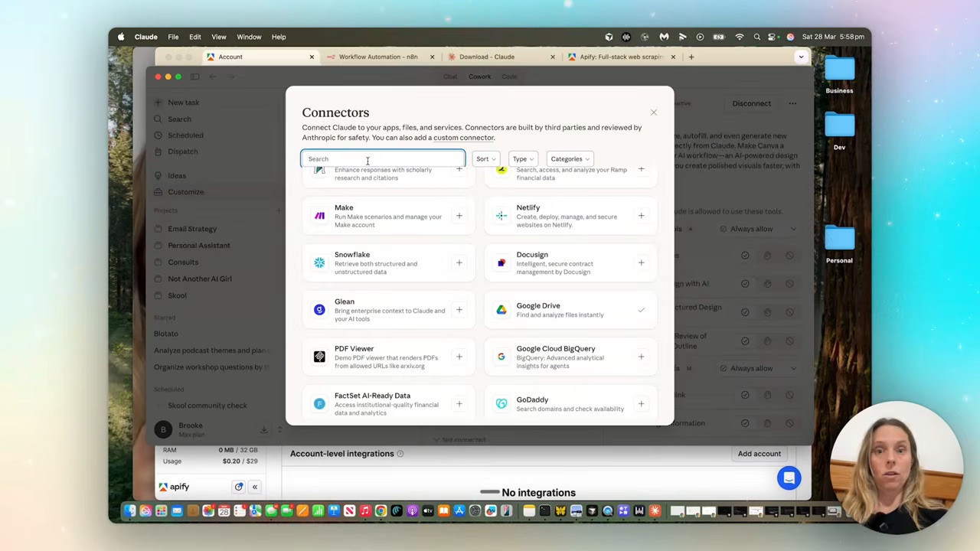The image size is (980, 551).
Task: Add the FactSet AI-Ready Data connector
Action: (x=459, y=403)
